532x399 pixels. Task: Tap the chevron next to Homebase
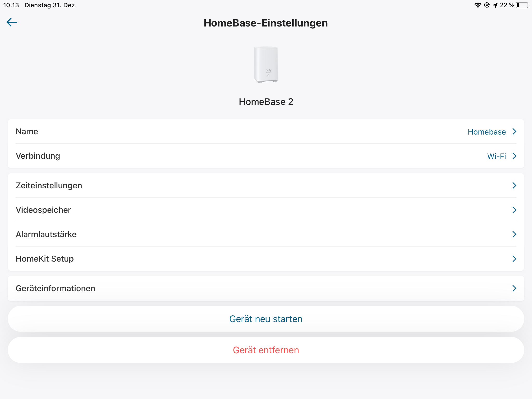(x=514, y=131)
